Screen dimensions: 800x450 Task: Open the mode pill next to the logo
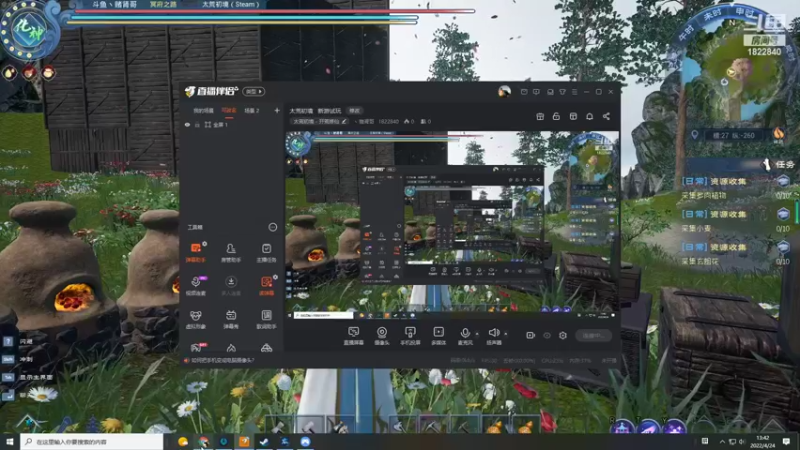tap(254, 91)
